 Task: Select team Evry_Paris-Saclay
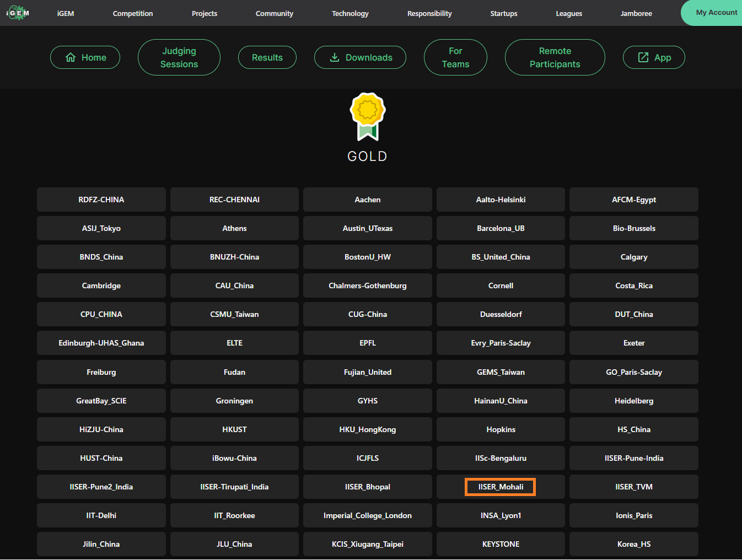(501, 343)
